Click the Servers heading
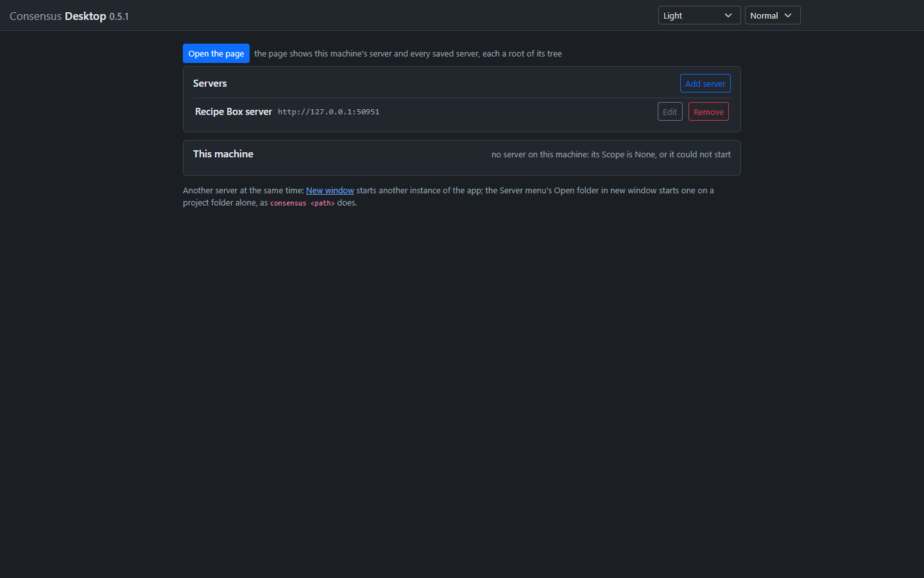 click(210, 83)
